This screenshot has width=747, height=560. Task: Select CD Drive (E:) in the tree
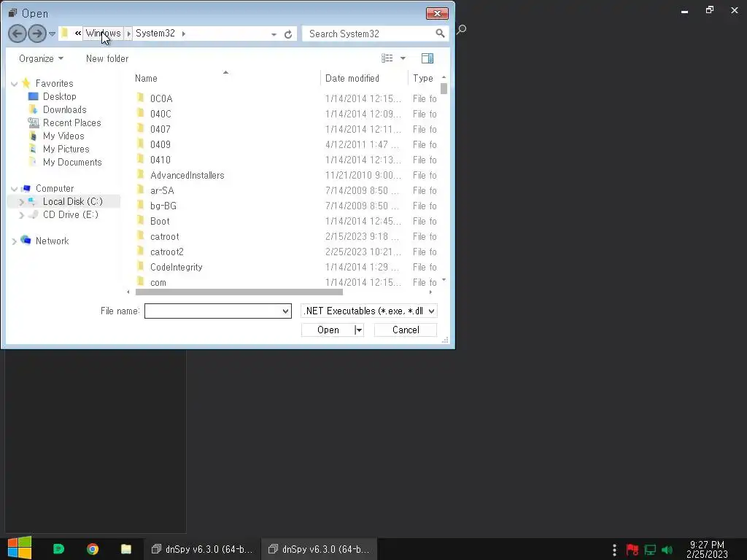pyautogui.click(x=70, y=215)
